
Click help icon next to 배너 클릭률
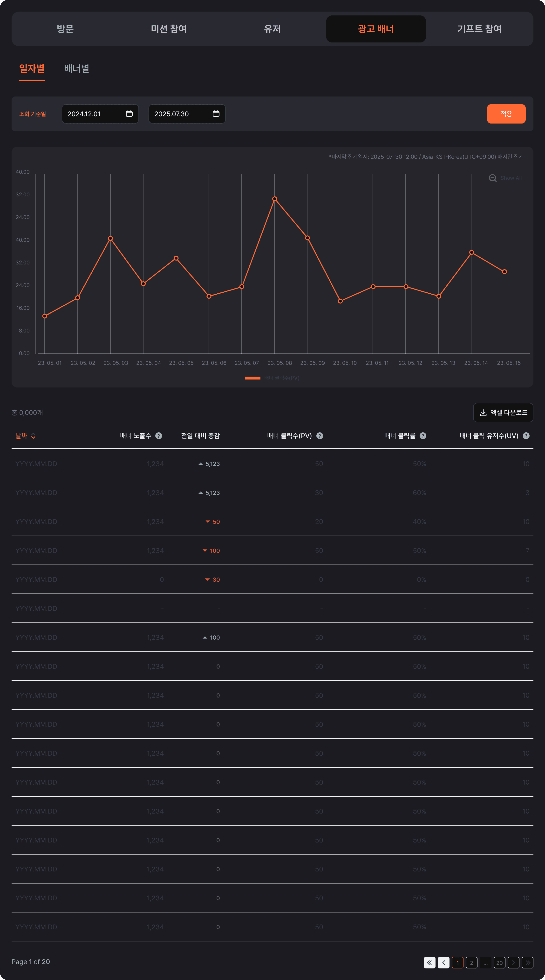pyautogui.click(x=423, y=436)
